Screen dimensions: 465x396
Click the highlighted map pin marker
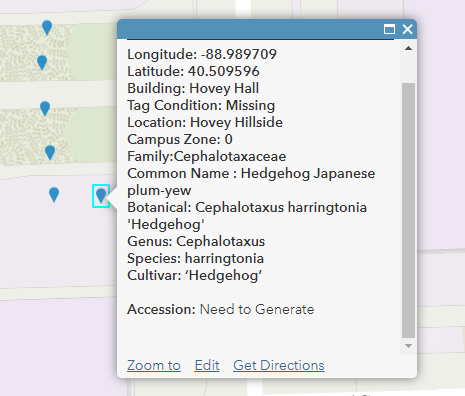pos(101,196)
